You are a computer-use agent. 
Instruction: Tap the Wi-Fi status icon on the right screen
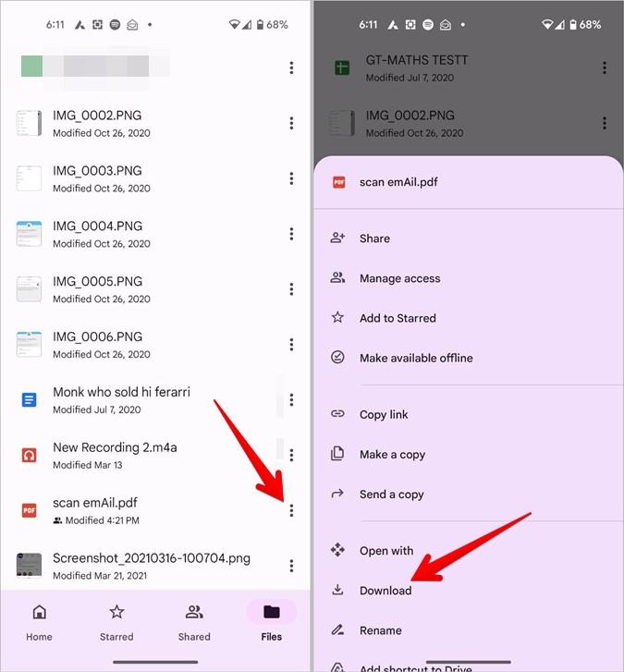[x=547, y=25]
